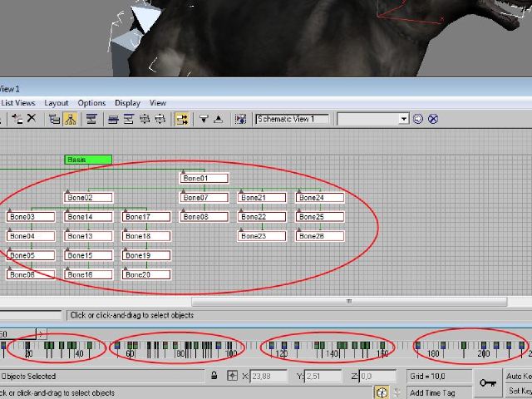
Task: Select the Bone23 node
Action: click(x=262, y=236)
